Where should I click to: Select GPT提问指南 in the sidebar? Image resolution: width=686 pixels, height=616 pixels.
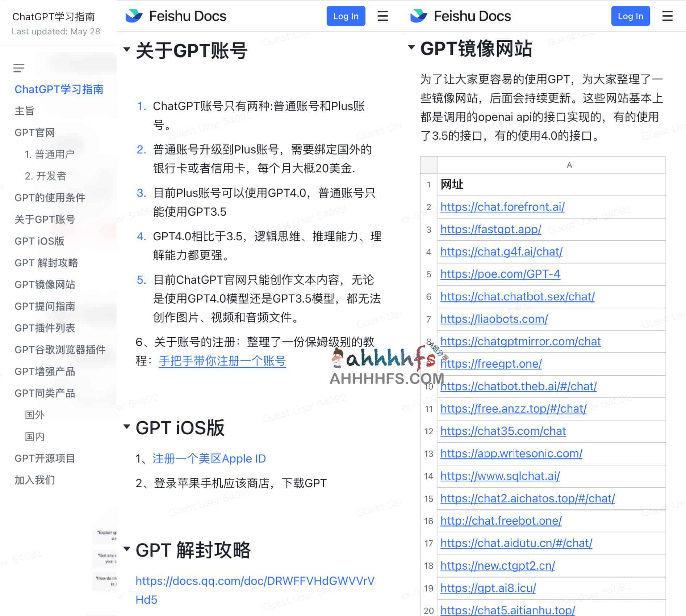click(45, 307)
